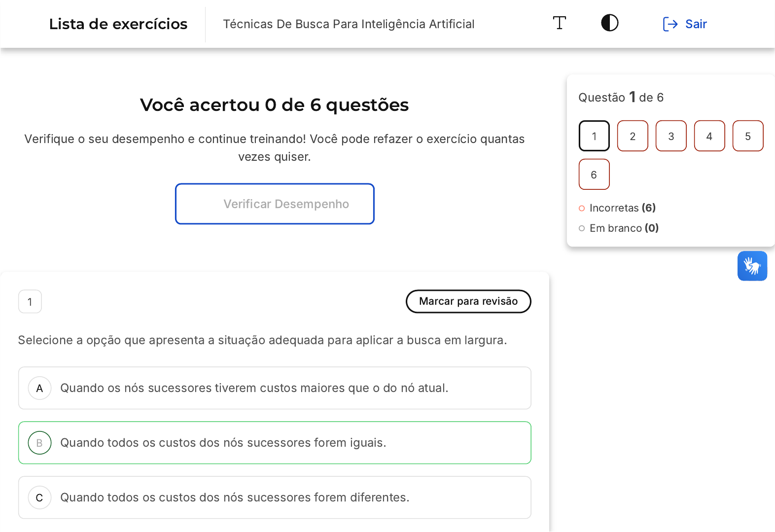775x532 pixels.
Task: Click the Sair link
Action: (696, 24)
